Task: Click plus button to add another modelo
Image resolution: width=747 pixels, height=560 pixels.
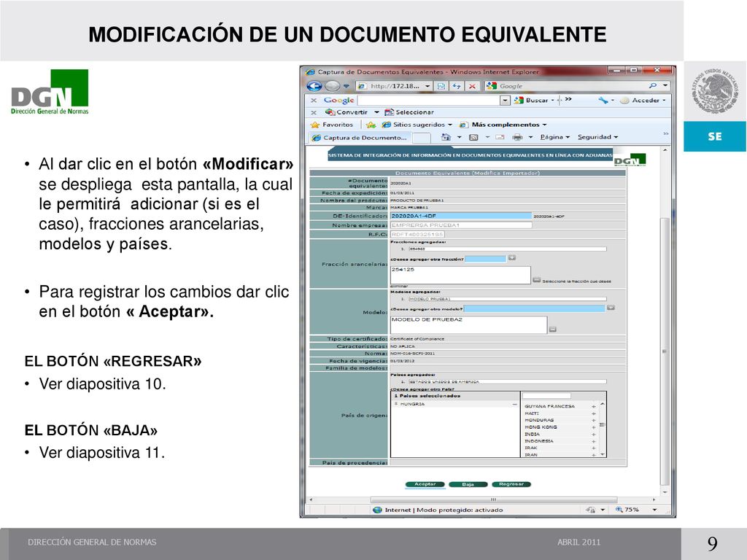Action: pos(611,308)
